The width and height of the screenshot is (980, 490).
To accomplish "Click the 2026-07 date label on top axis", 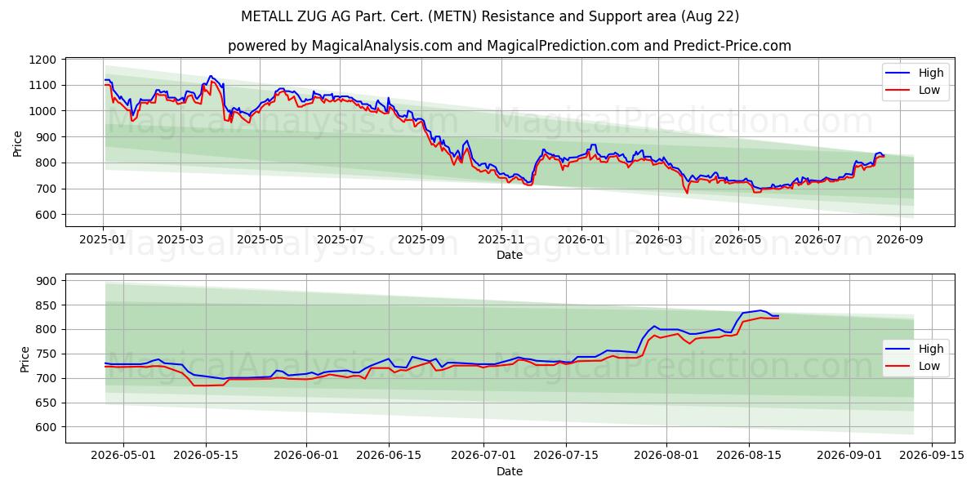I will click(x=819, y=241).
